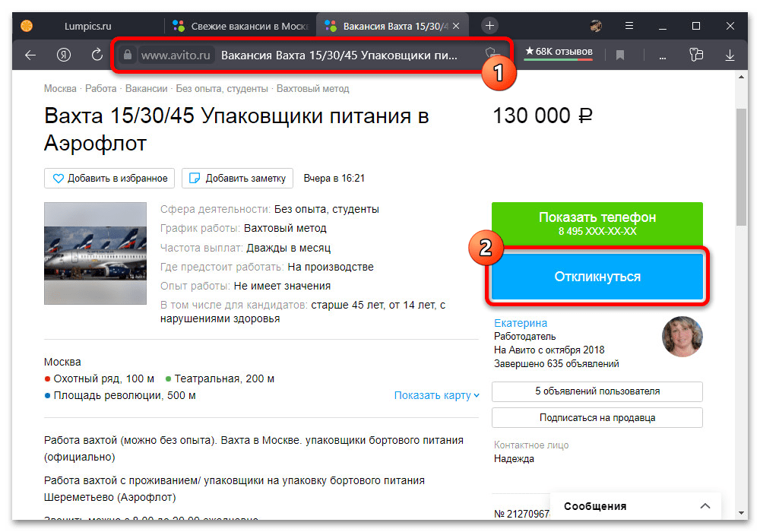Click График работы: Вахтовый метод
This screenshot has height=532, width=760.
(x=243, y=228)
